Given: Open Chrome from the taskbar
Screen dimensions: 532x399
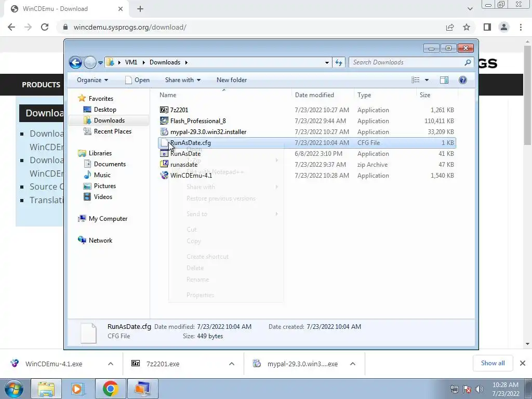Looking at the screenshot, I should (x=111, y=389).
